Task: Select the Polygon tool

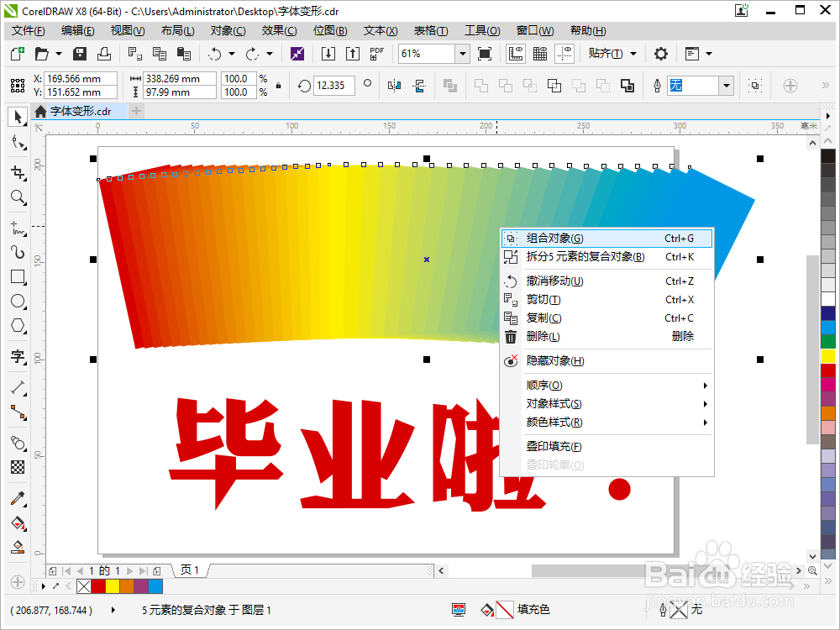Action: [x=18, y=326]
